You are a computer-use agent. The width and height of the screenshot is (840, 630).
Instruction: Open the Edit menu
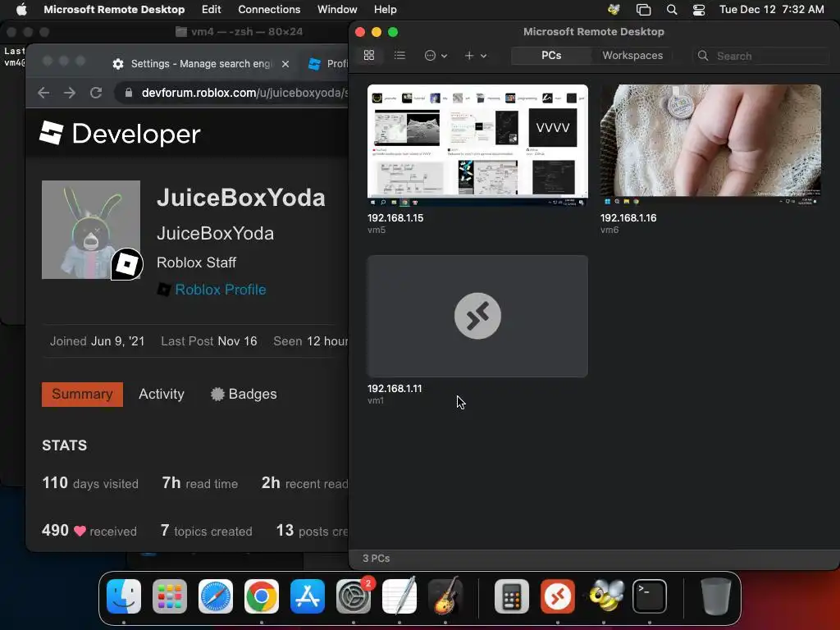211,9
